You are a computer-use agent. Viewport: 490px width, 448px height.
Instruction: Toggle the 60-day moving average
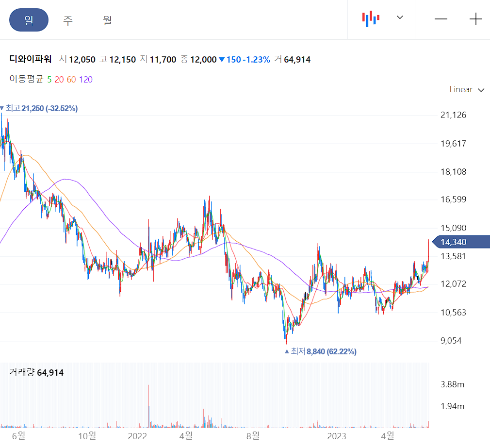point(71,80)
